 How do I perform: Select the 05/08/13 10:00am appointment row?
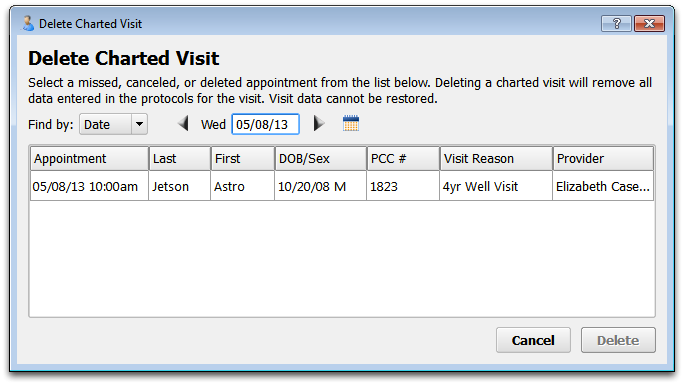point(342,186)
